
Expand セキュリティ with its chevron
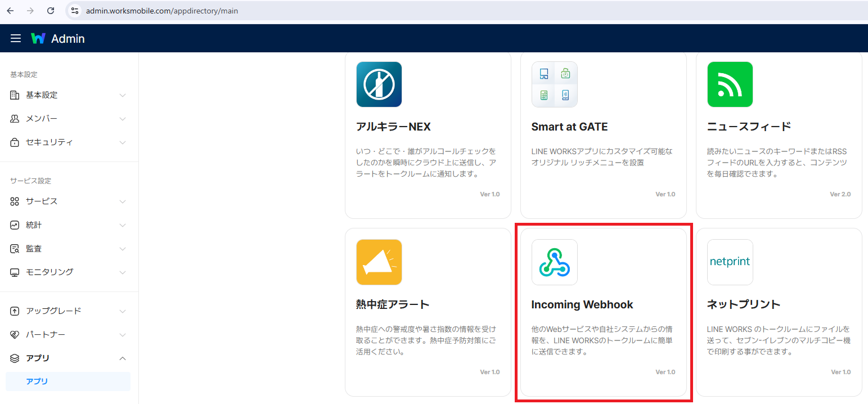tap(123, 142)
